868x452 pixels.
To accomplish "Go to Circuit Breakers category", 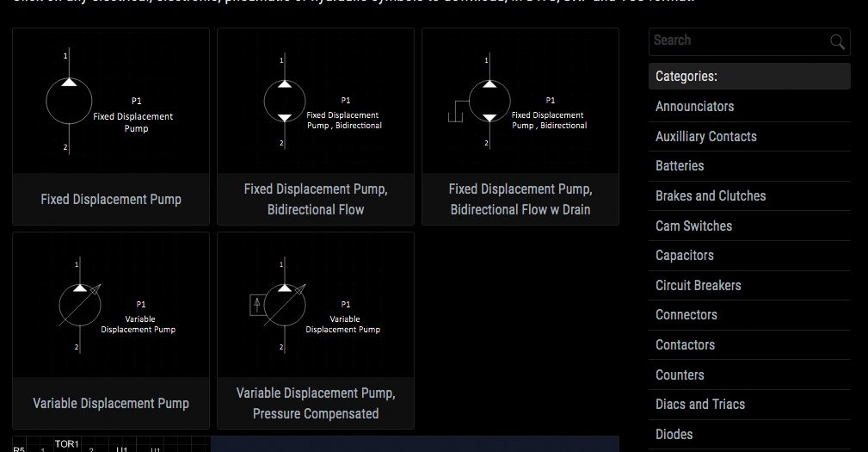I will (x=698, y=285).
